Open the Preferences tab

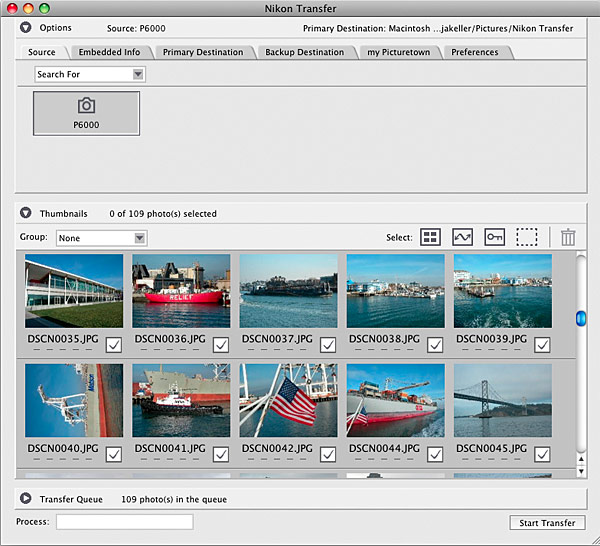[474, 52]
